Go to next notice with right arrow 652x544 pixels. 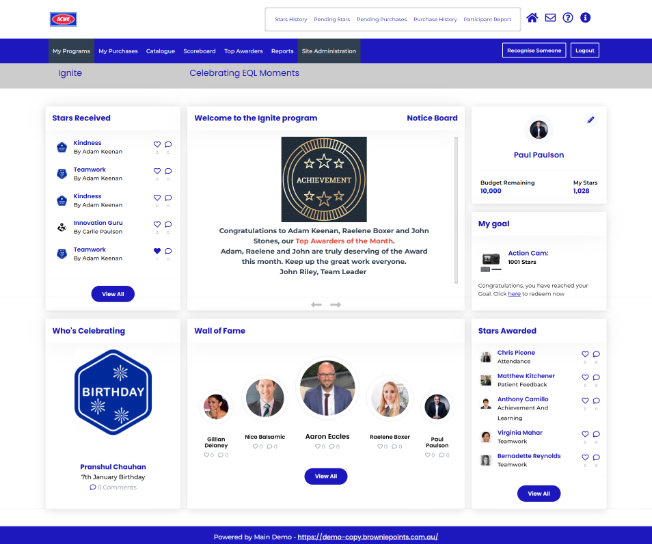click(x=336, y=304)
